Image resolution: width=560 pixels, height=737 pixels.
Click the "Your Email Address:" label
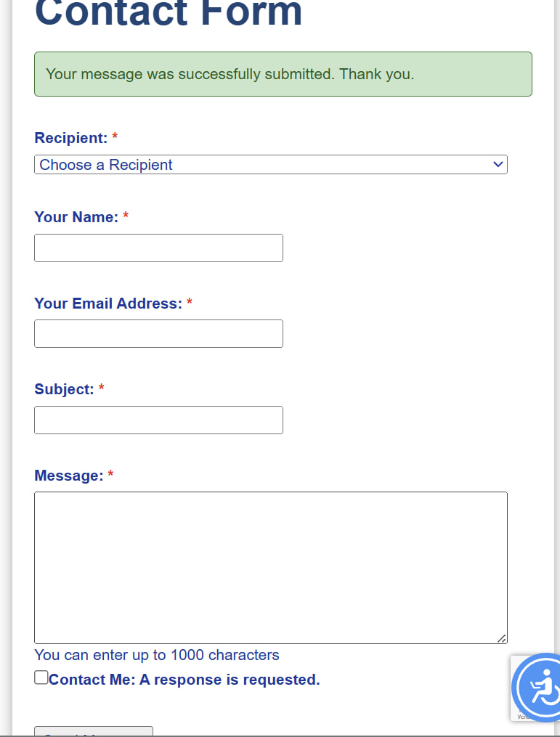[x=108, y=304]
